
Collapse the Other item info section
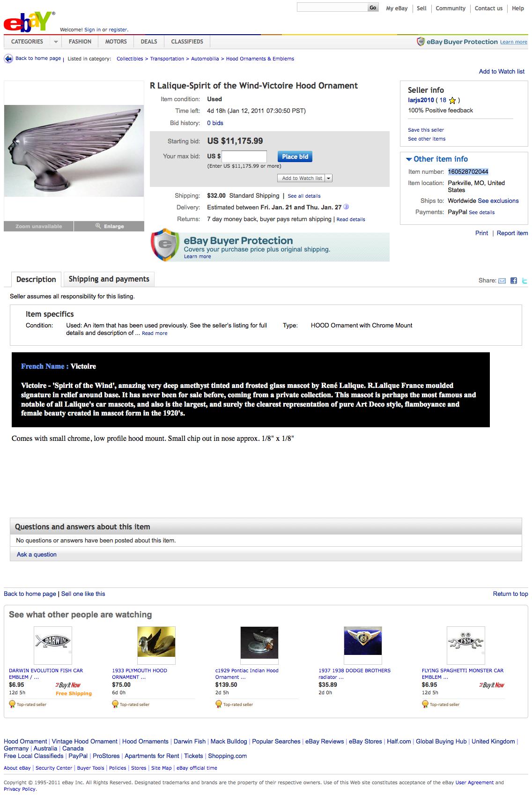[x=409, y=159]
